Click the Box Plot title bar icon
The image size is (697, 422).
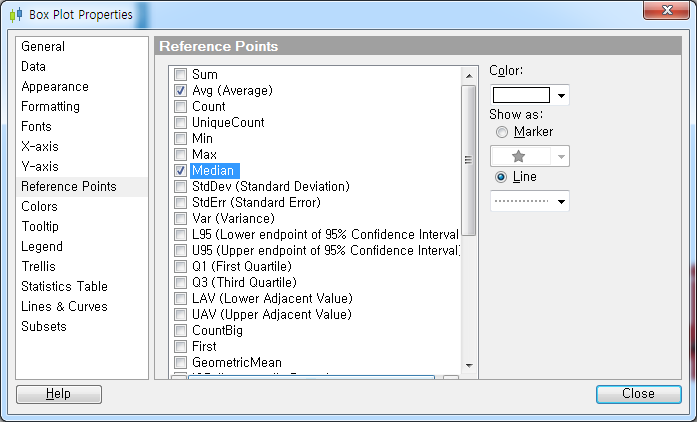click(16, 15)
